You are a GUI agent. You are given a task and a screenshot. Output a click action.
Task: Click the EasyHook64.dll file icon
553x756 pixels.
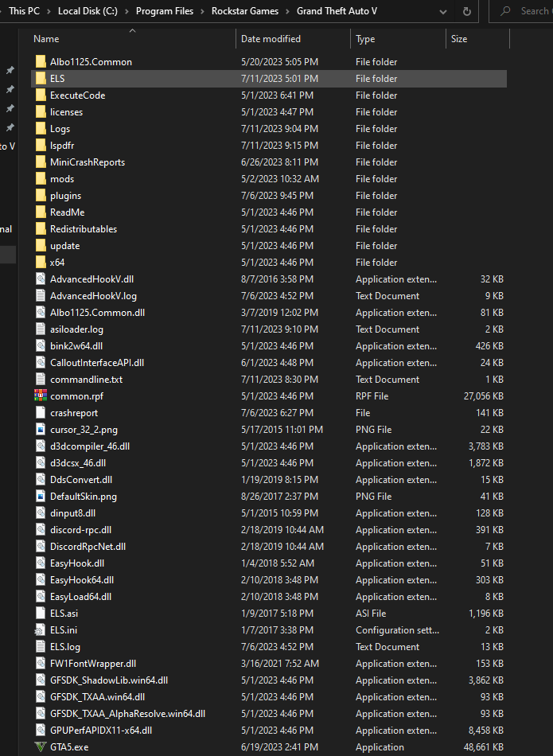coord(41,580)
